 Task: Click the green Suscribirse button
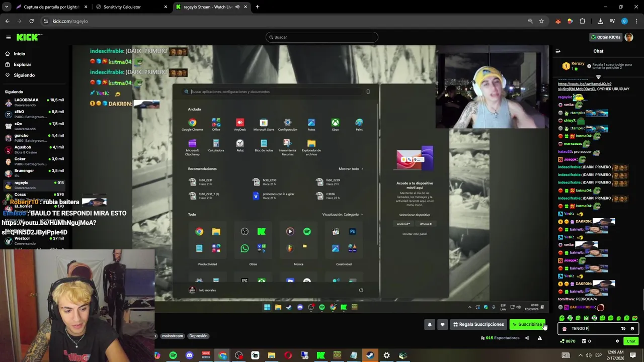[x=527, y=325]
